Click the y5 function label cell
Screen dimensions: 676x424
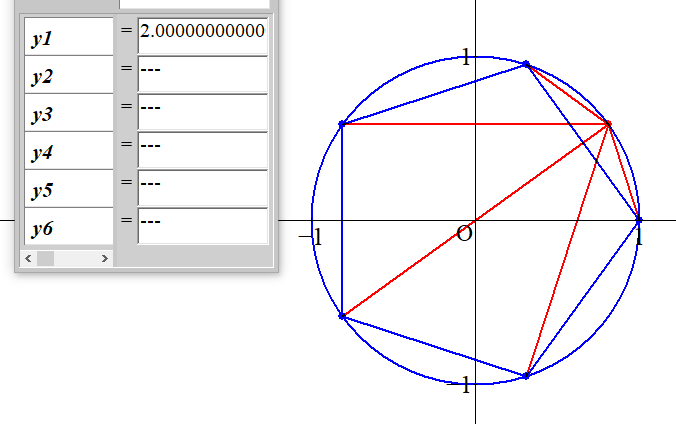coord(68,189)
